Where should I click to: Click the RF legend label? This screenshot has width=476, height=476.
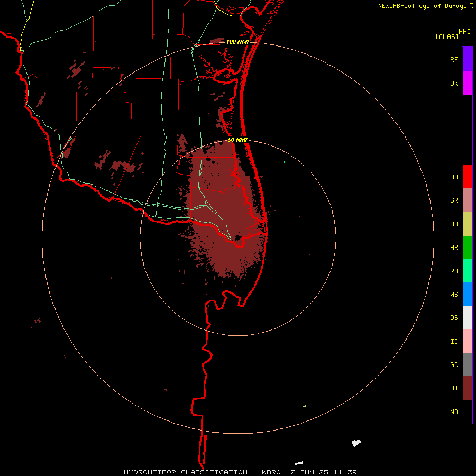pos(454,60)
